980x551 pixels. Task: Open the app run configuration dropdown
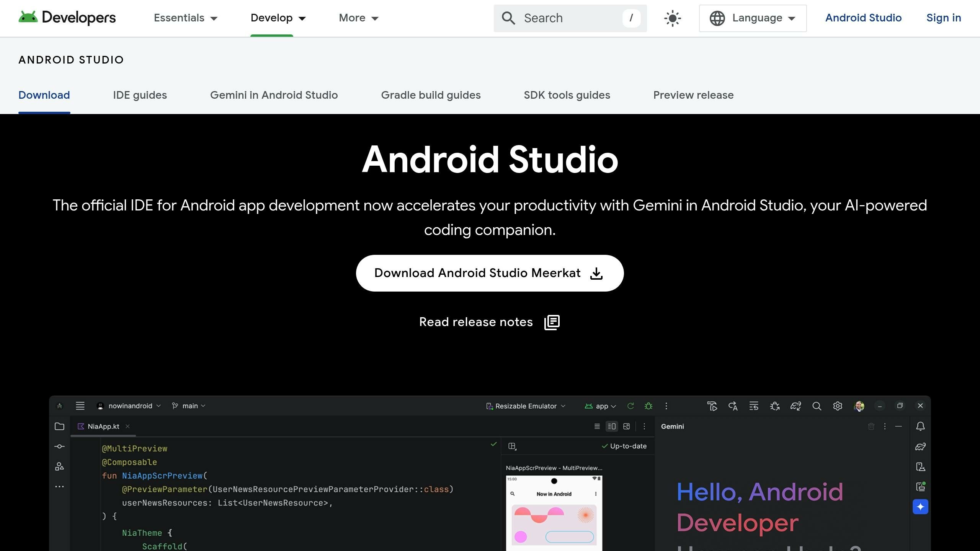tap(600, 406)
